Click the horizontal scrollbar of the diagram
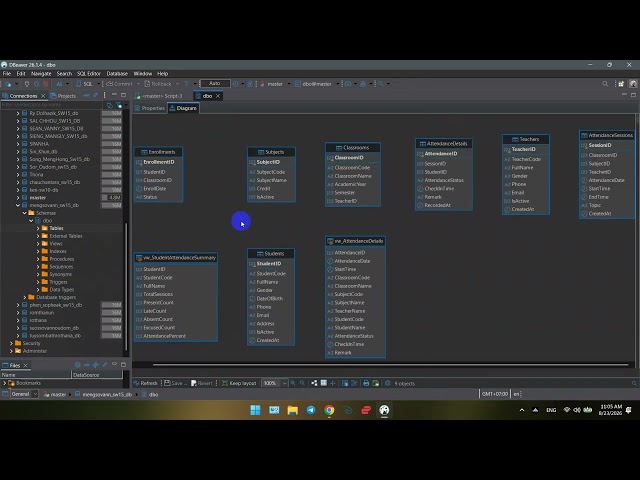The height and width of the screenshot is (480, 640). (391, 364)
